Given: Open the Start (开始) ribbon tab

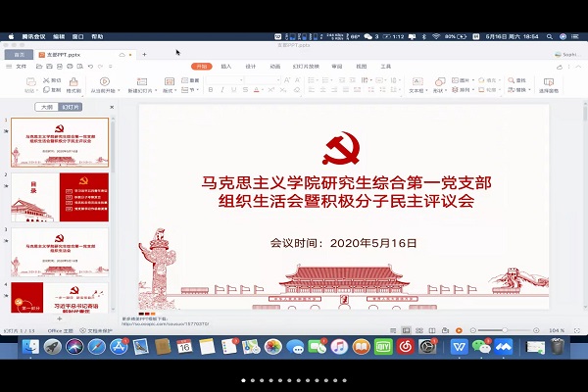Looking at the screenshot, I should [x=202, y=67].
